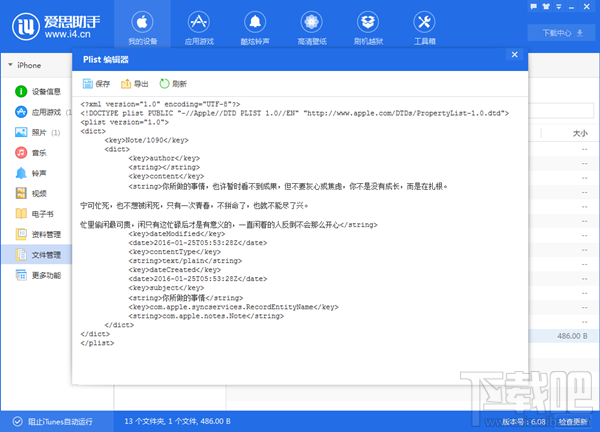Screen dimensions: 600x432
Task: Save the plist with 保存
Action: coord(96,84)
